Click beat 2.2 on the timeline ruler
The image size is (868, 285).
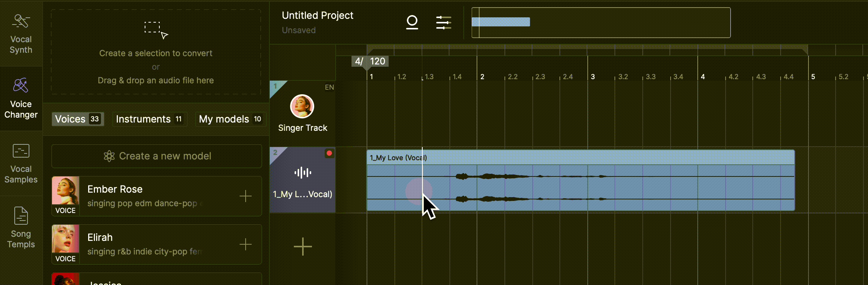click(513, 77)
